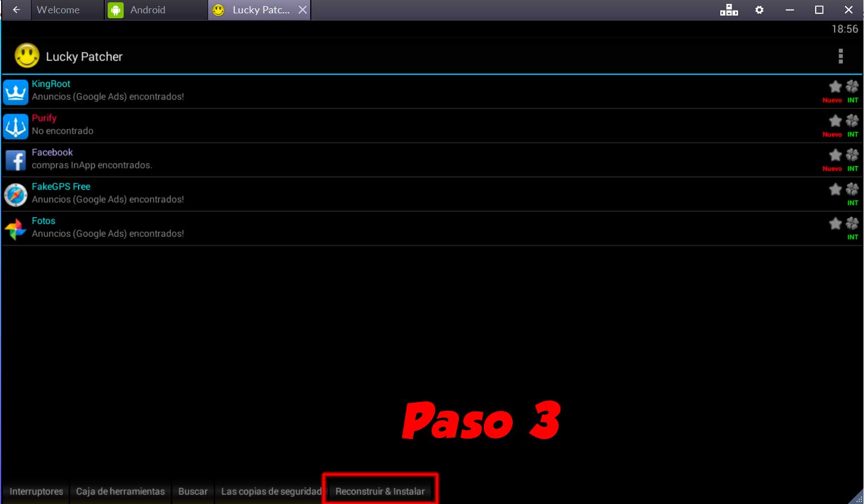Close the Lucky Patcher tab
The width and height of the screenshot is (864, 504).
(302, 10)
